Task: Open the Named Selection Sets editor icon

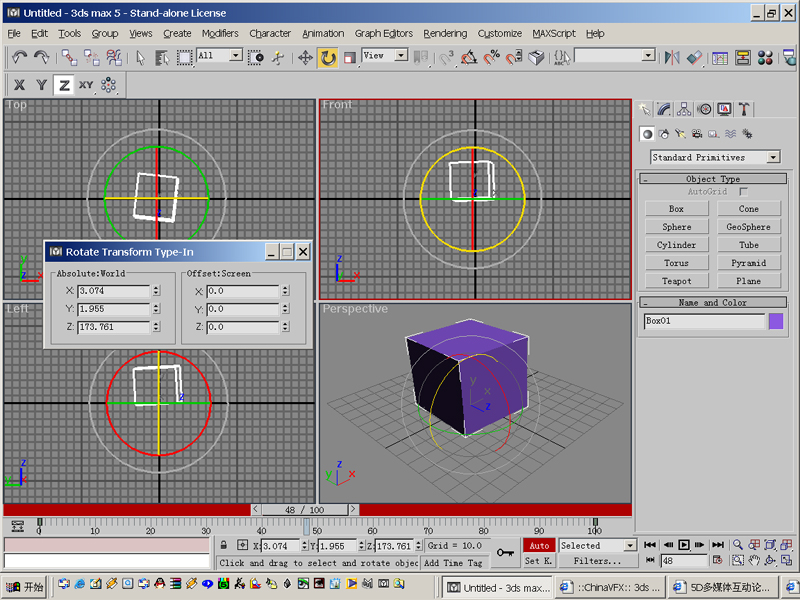Action: tap(562, 57)
